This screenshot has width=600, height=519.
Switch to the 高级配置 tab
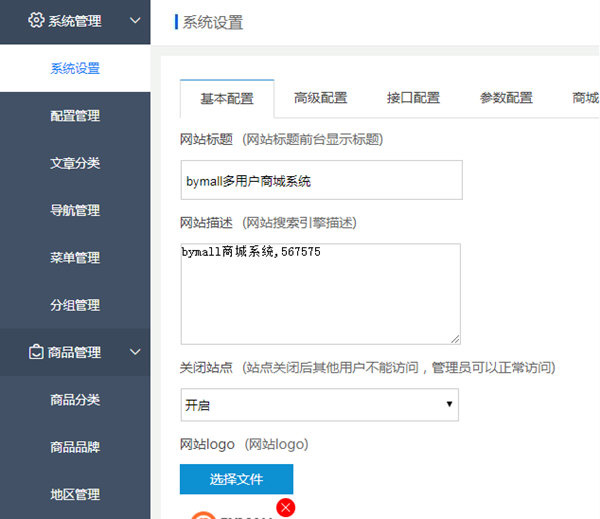(x=320, y=98)
